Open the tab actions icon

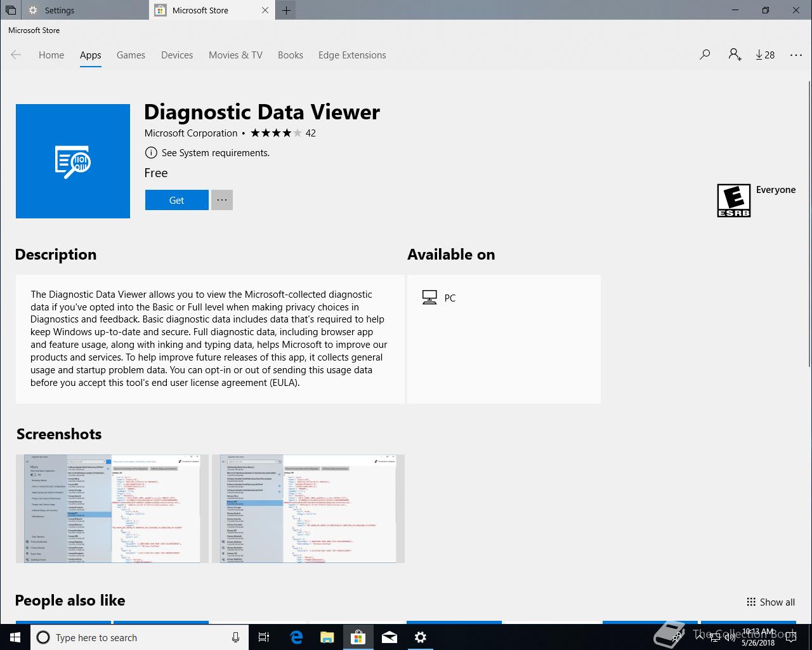(10, 10)
